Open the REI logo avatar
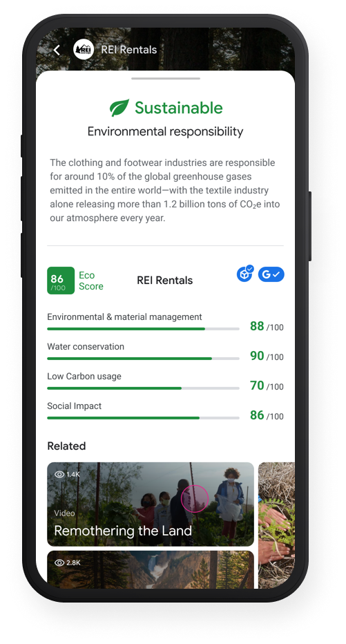Image resolution: width=346 pixels, height=644 pixels. 84,50
